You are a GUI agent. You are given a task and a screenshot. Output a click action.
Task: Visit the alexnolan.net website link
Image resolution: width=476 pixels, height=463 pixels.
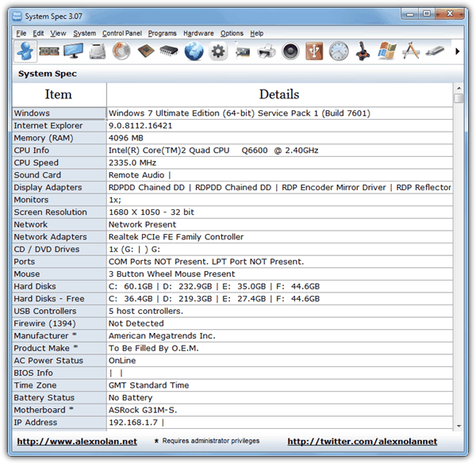[77, 441]
